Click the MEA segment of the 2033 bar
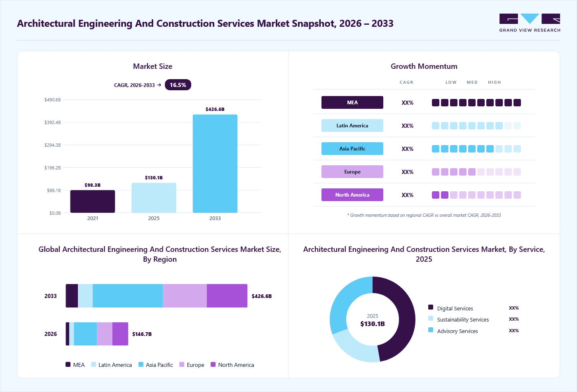 pyautogui.click(x=72, y=296)
